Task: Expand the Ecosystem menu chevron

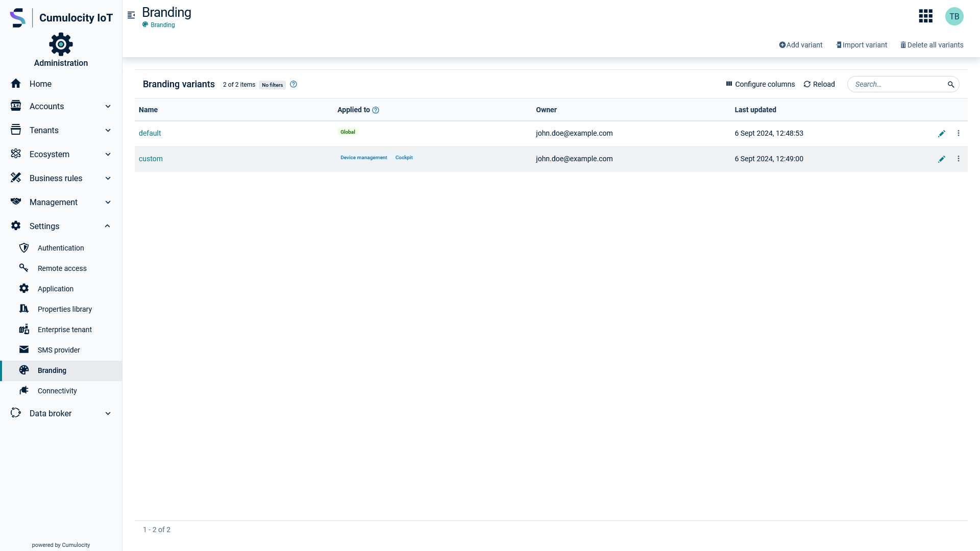Action: [x=108, y=154]
